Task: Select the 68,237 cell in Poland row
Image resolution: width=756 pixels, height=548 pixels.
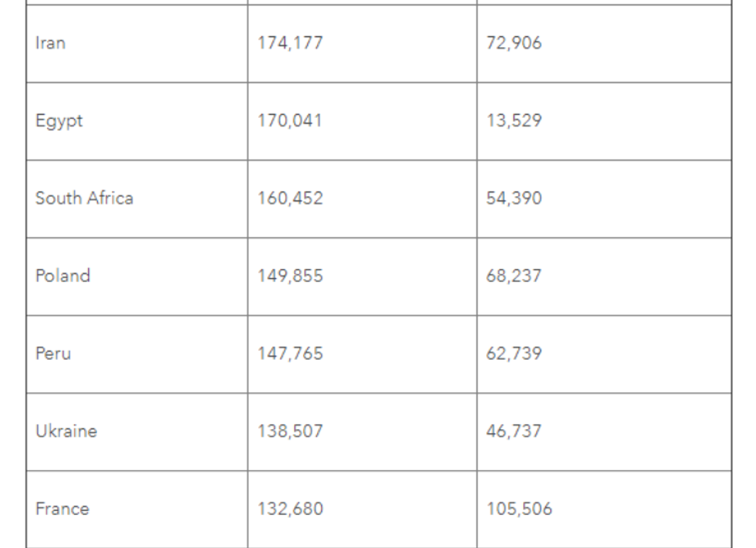Action: pos(514,276)
